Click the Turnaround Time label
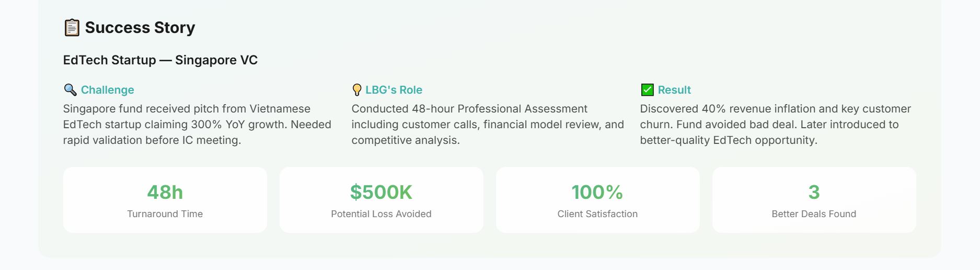980x270 pixels. 165,214
